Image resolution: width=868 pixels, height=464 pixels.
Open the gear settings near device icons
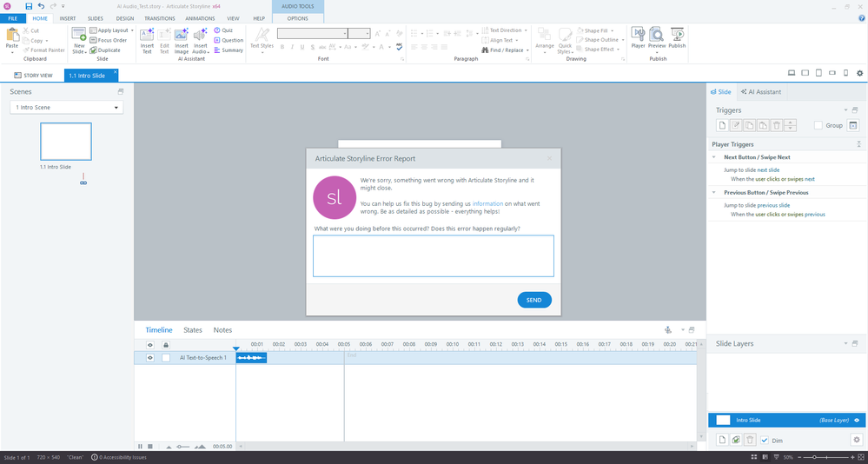(x=859, y=73)
